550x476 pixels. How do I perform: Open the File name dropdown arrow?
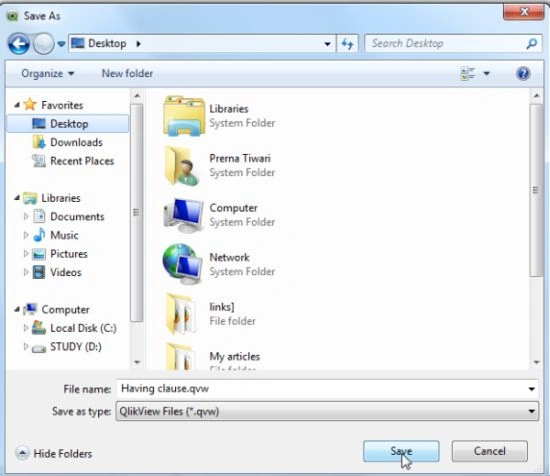click(532, 389)
